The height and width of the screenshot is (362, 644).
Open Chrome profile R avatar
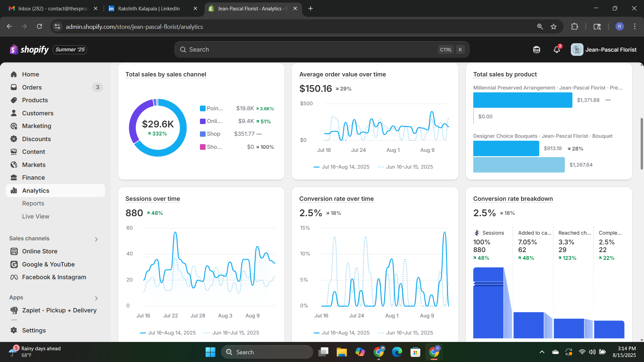tap(620, 26)
